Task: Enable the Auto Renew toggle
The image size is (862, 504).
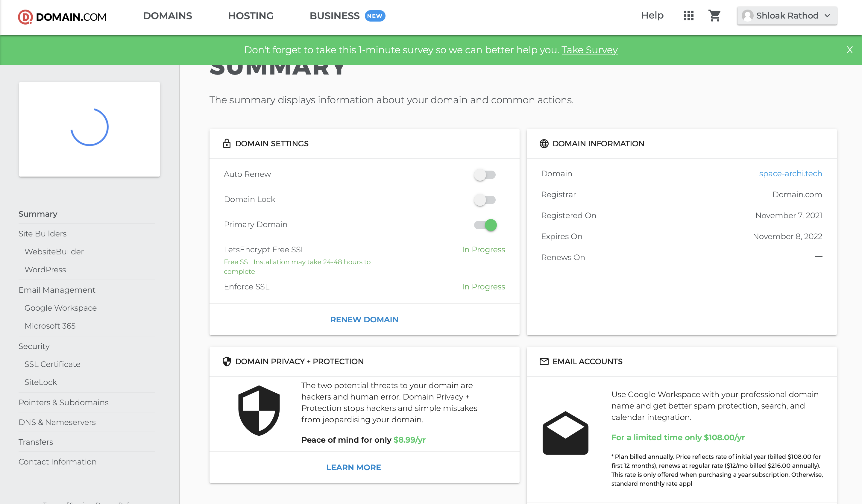Action: [485, 175]
